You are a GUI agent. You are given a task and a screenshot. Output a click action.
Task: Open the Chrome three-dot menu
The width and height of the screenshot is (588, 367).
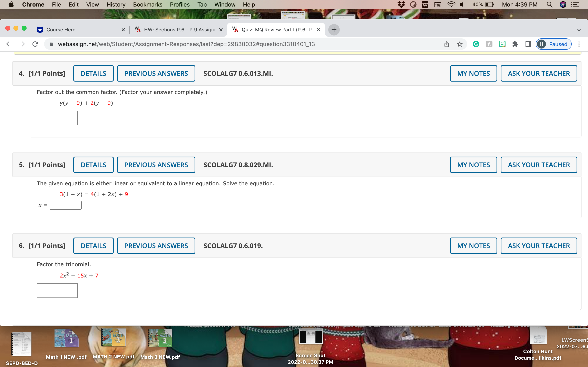click(579, 44)
